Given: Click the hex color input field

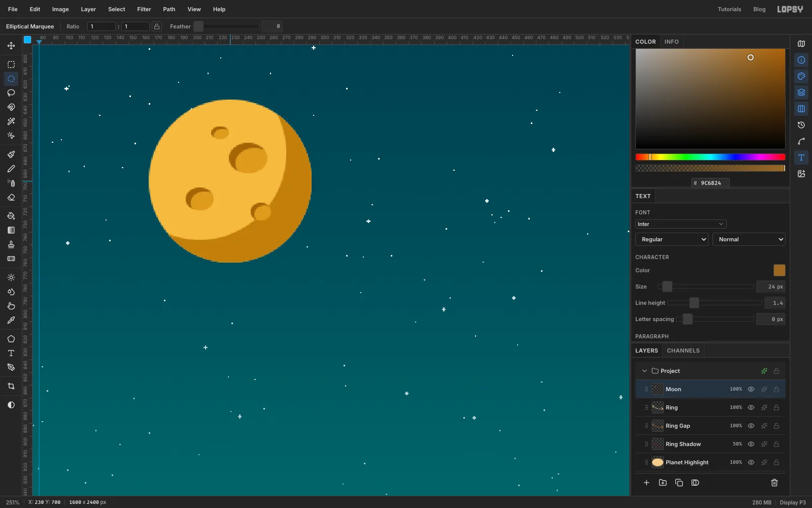Looking at the screenshot, I should tap(710, 183).
